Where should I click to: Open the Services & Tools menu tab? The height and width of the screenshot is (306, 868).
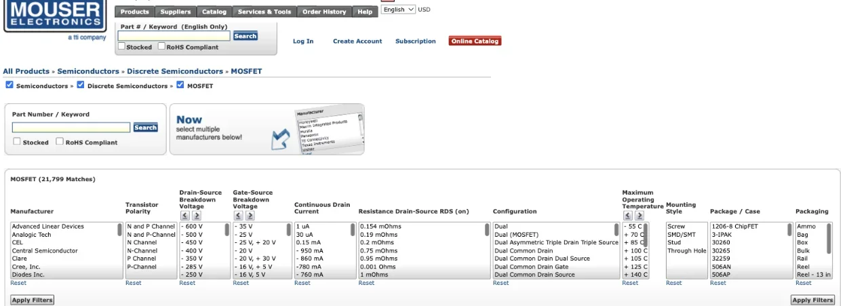264,12
